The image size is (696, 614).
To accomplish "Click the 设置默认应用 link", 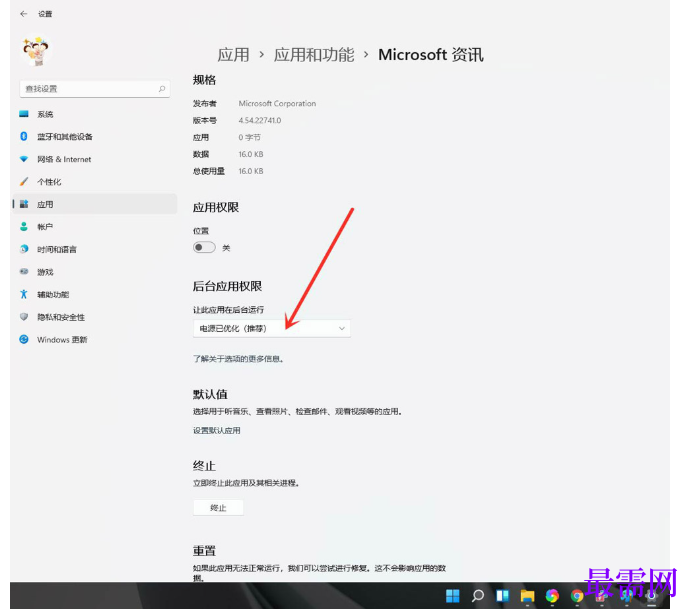I will click(217, 430).
